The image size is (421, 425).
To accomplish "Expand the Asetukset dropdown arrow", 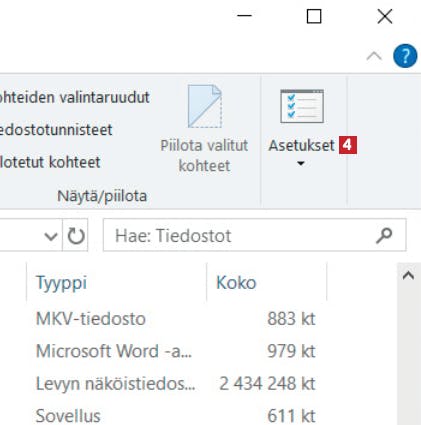I will (x=301, y=164).
